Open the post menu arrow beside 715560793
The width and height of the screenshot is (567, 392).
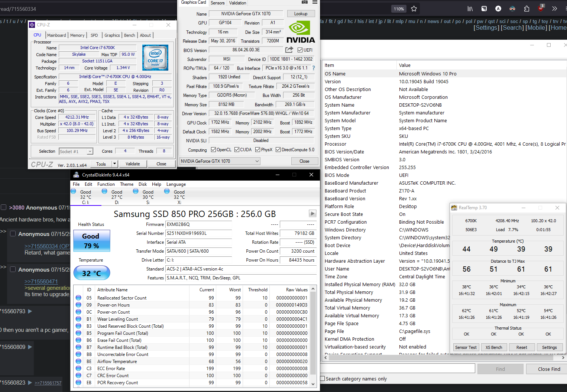(x=30, y=311)
